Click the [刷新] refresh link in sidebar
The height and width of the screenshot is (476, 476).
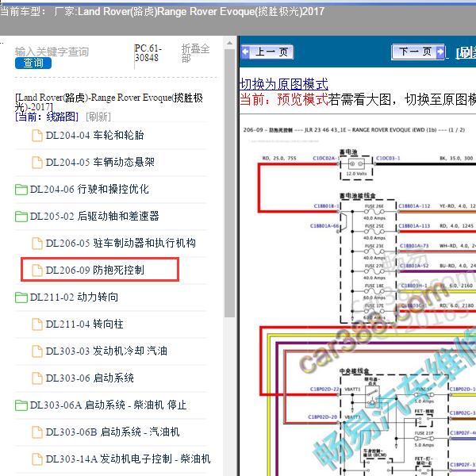pos(98,117)
